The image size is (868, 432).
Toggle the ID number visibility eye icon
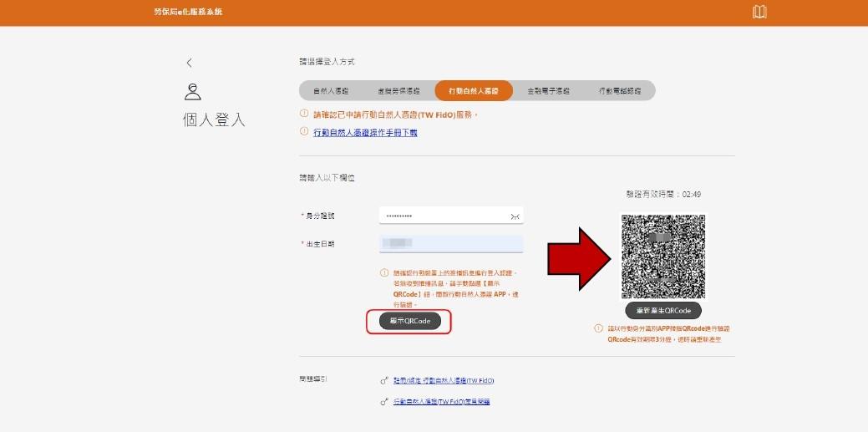[515, 216]
